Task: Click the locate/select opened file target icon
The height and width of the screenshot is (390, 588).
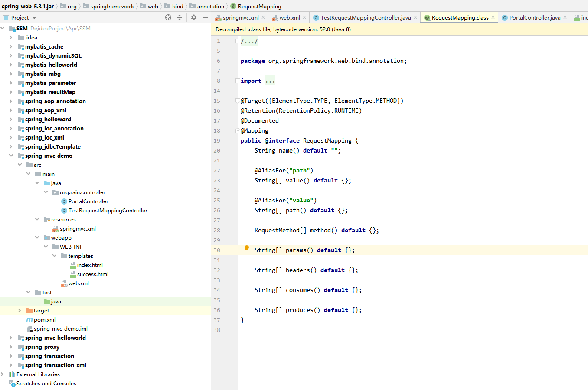Action: [x=168, y=17]
